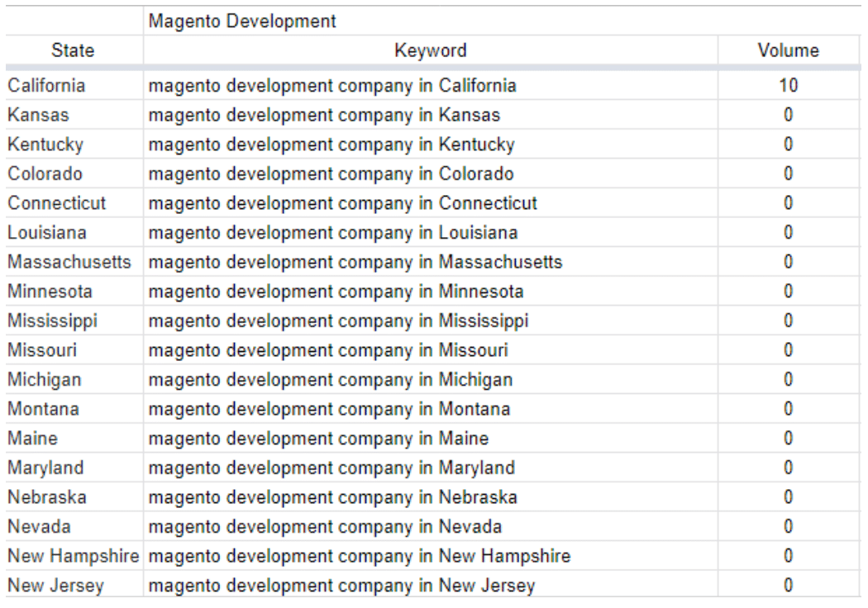Click 'magento development company in Missouri' cell
868x608 pixels.
[430, 349]
